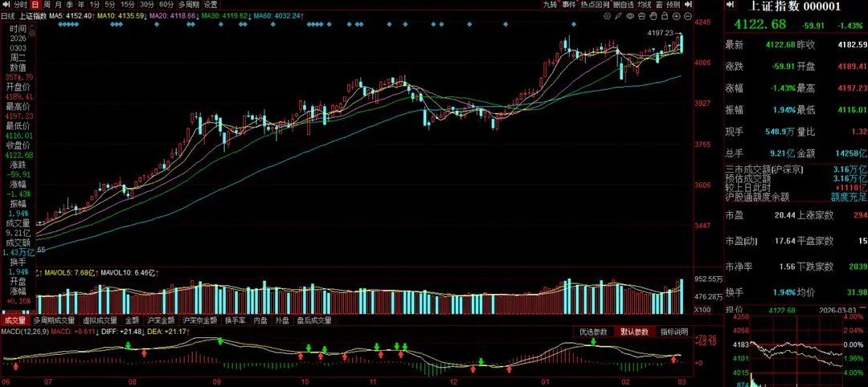Toggle 均线 moving averages
Viewport: 868px width, 387px height.
[x=645, y=5]
